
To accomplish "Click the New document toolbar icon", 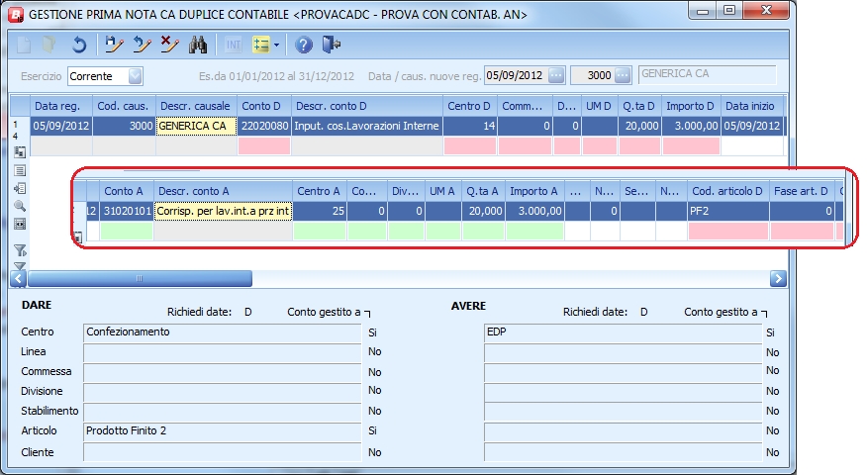I will point(24,45).
